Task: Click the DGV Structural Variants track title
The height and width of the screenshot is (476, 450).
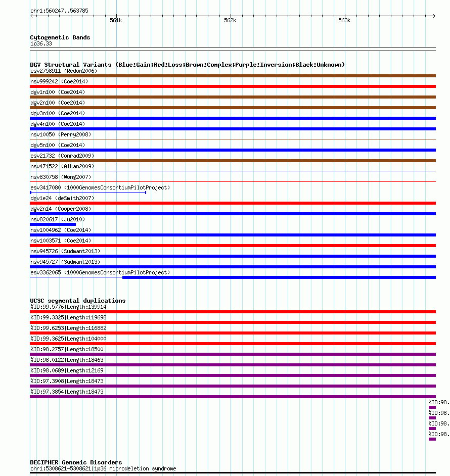Action: click(x=187, y=65)
